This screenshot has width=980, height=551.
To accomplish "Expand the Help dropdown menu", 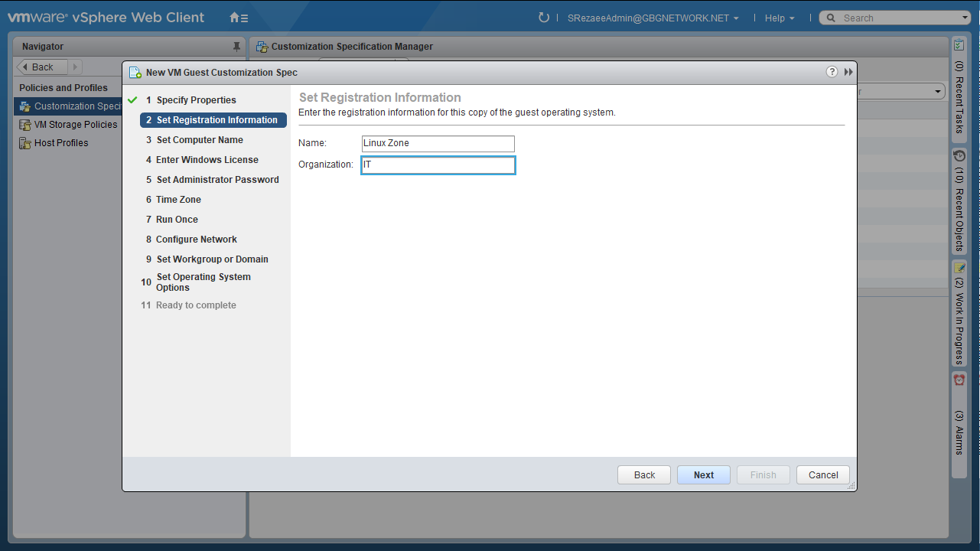I will [779, 18].
